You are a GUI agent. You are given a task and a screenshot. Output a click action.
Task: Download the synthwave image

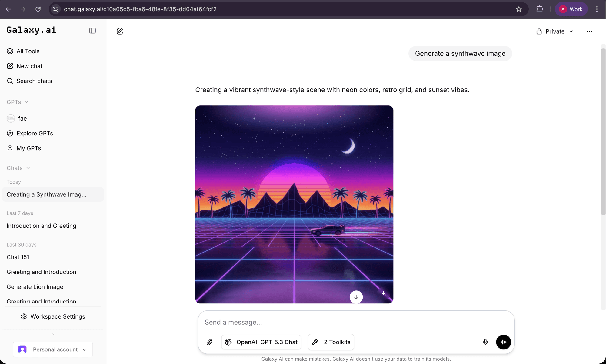tap(383, 293)
